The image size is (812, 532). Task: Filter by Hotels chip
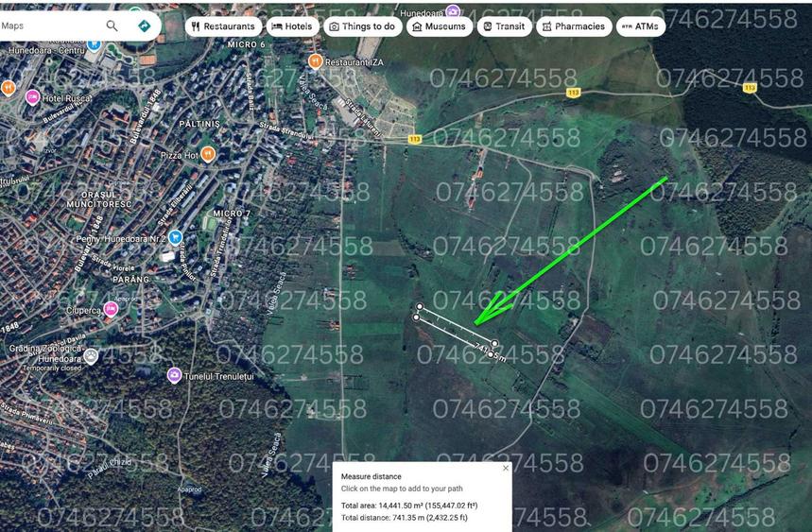pos(292,26)
